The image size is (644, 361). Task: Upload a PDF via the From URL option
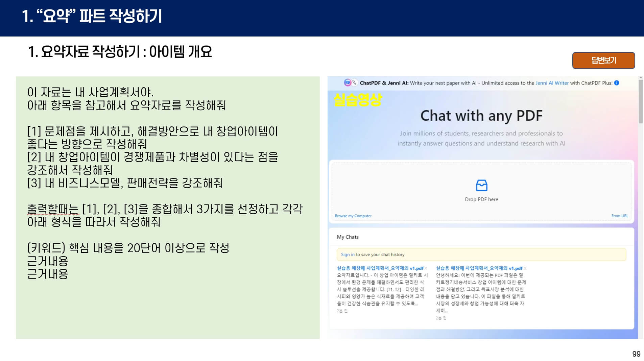[620, 215]
